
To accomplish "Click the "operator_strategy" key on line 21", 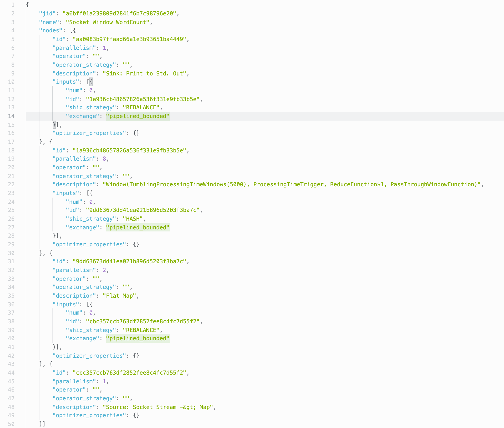I will (84, 176).
